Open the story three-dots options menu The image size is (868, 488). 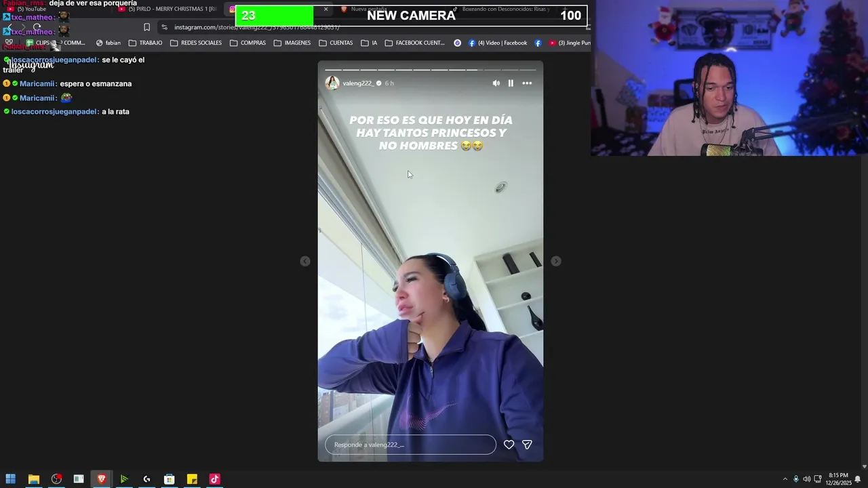click(x=527, y=83)
